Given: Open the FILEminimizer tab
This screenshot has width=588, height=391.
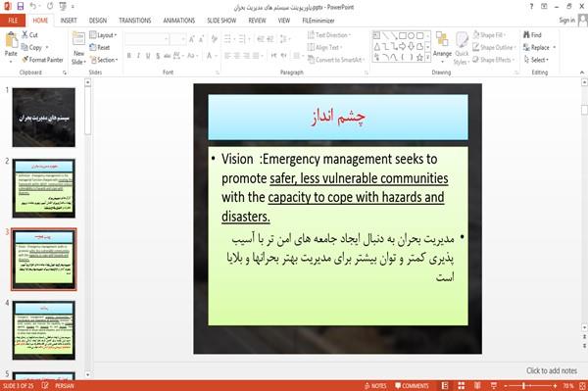Looking at the screenshot, I should (318, 21).
